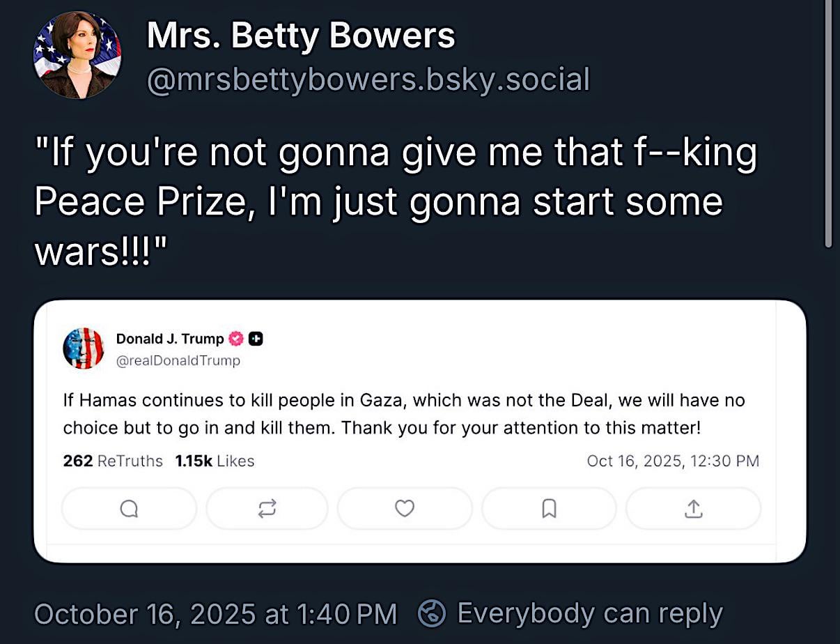Click the pink verified checkmark badge
This screenshot has height=644, width=840.
pos(237,339)
